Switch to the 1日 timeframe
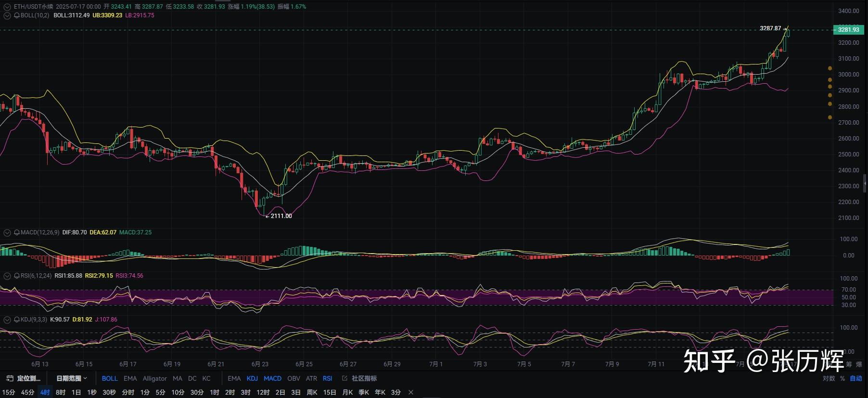 (76, 392)
